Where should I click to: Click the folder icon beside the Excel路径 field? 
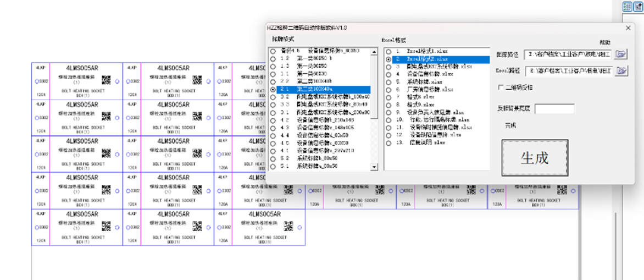click(x=621, y=71)
